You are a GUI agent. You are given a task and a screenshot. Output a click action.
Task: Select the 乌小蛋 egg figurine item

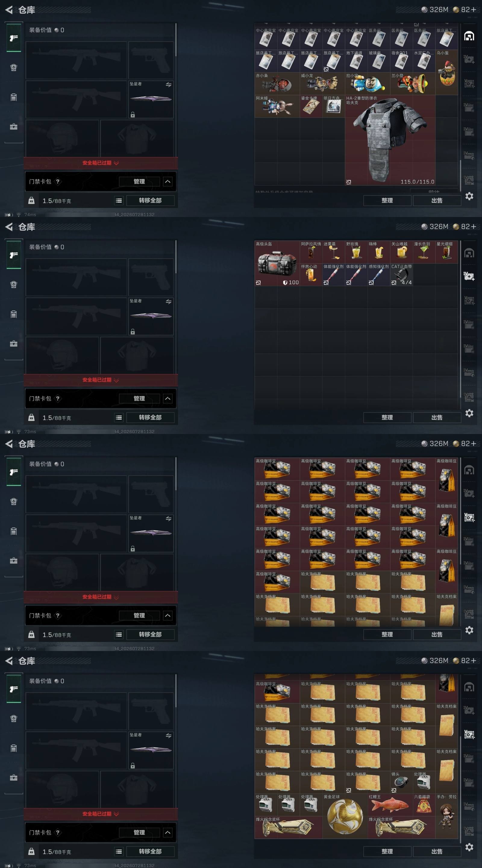tap(447, 72)
